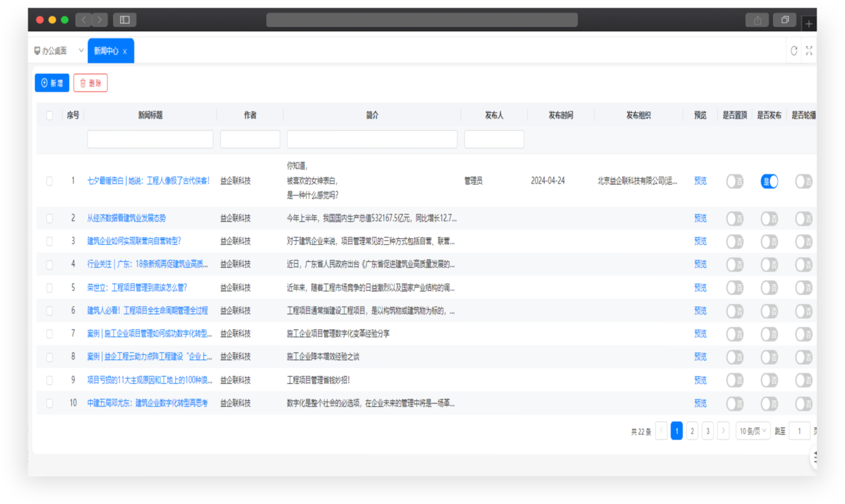Open news title 从经济数据看建筑业发展态势
Viewport: 845px width, 504px height.
coord(127,218)
